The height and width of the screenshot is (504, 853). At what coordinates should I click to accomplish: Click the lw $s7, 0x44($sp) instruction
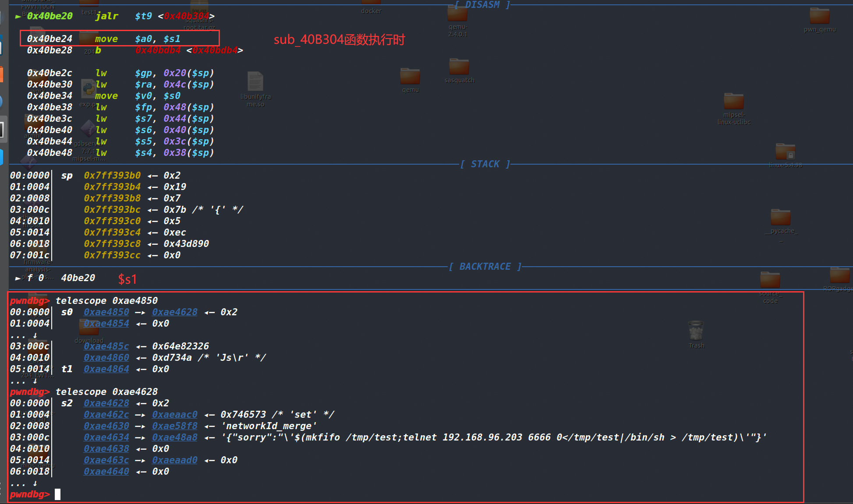[155, 119]
